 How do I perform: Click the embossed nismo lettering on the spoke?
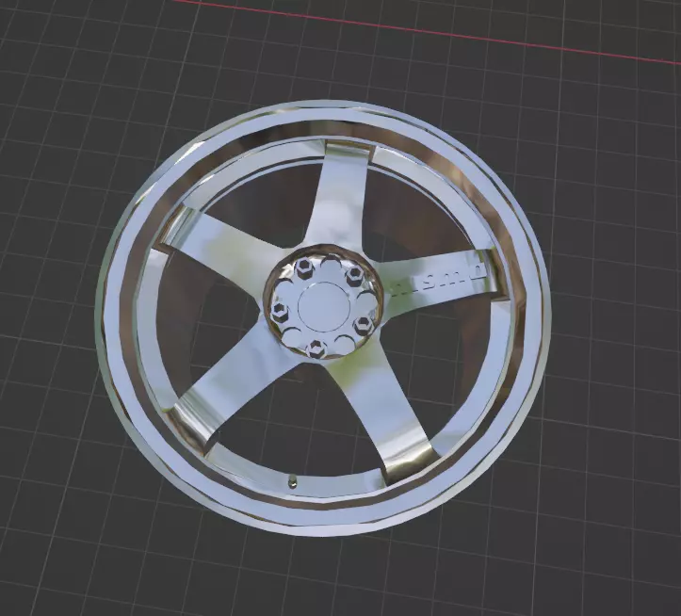coord(437,280)
